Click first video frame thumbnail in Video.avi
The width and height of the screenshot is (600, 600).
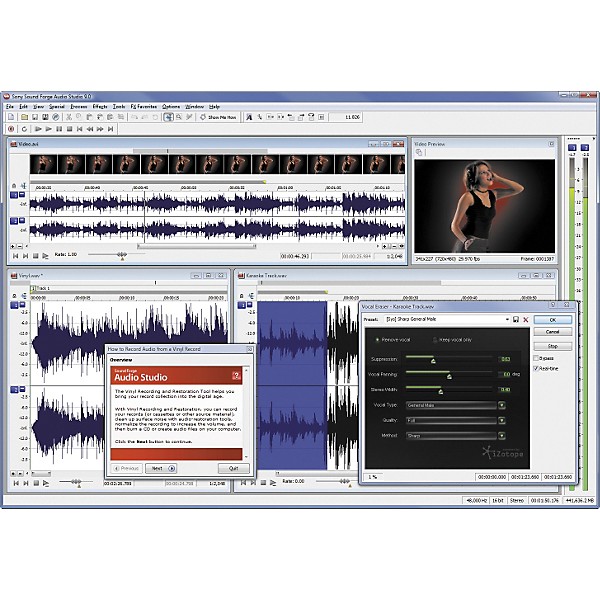44,164
